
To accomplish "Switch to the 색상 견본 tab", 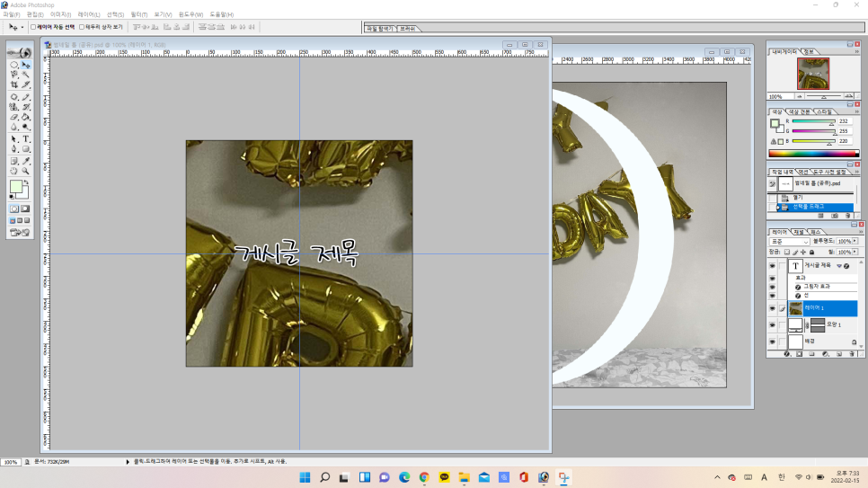I will (799, 111).
